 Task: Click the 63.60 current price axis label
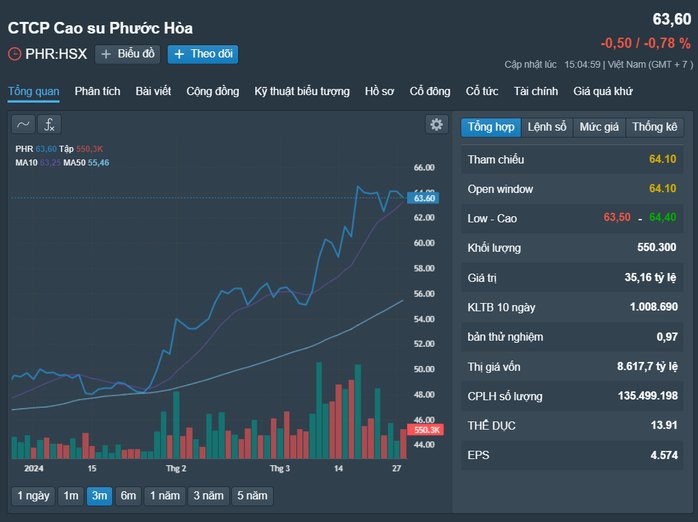(x=423, y=198)
